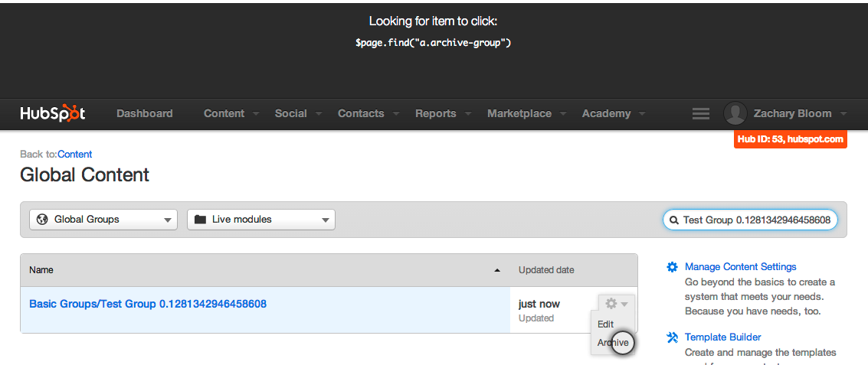Viewport: 868px width, 365px height.
Task: Open the Zachary Bloom account menu
Action: pyautogui.click(x=800, y=113)
